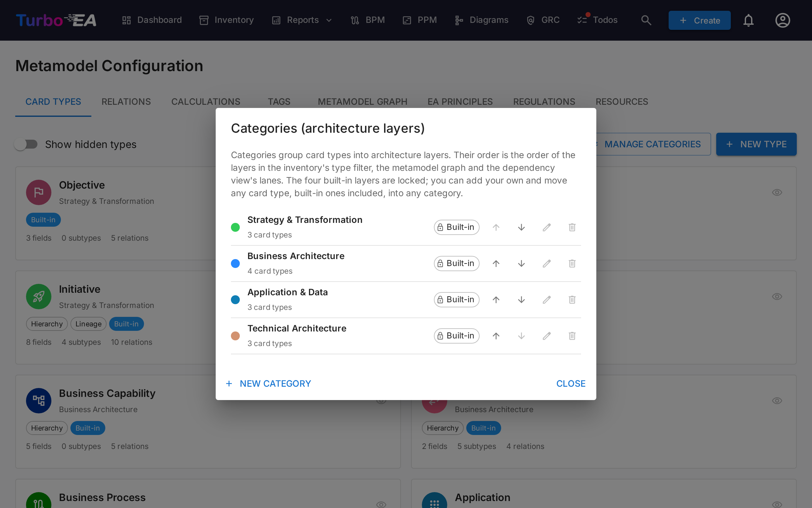812x508 pixels.
Task: Click the Business Capability icon
Action: [x=39, y=401]
